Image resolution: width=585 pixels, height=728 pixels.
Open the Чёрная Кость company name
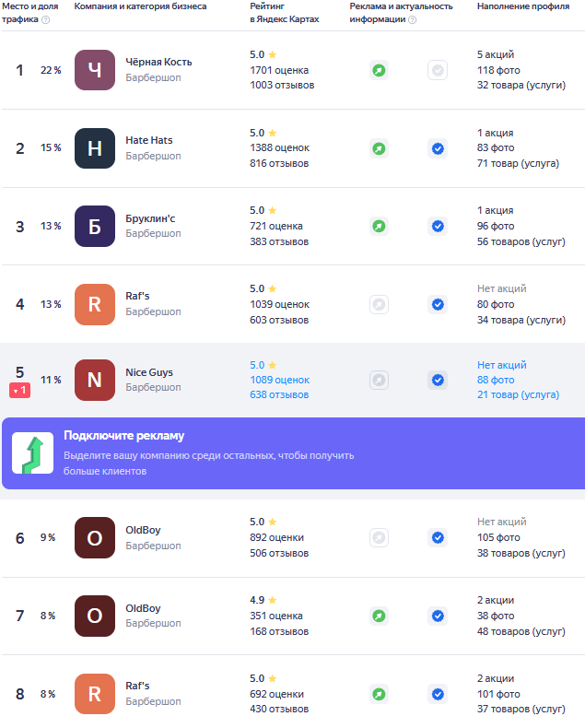point(158,62)
